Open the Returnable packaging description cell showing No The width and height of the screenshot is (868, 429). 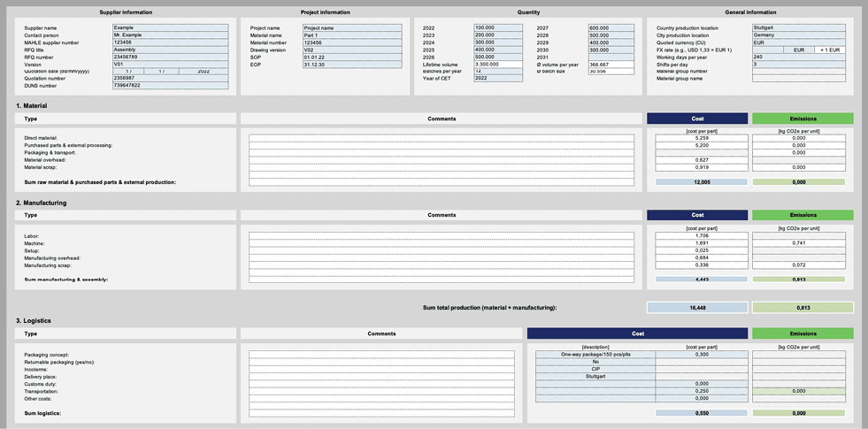pos(595,362)
